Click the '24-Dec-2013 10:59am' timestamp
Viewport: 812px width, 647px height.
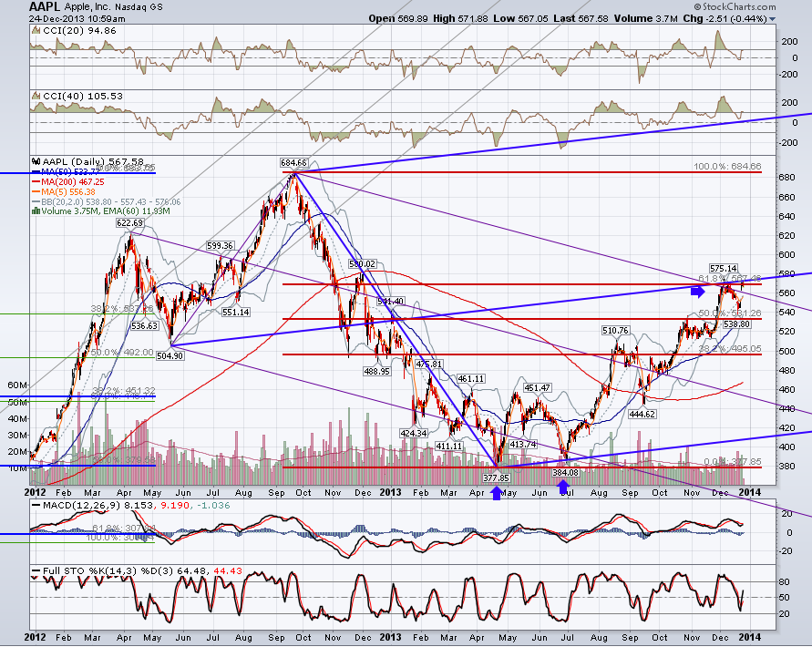pos(77,18)
